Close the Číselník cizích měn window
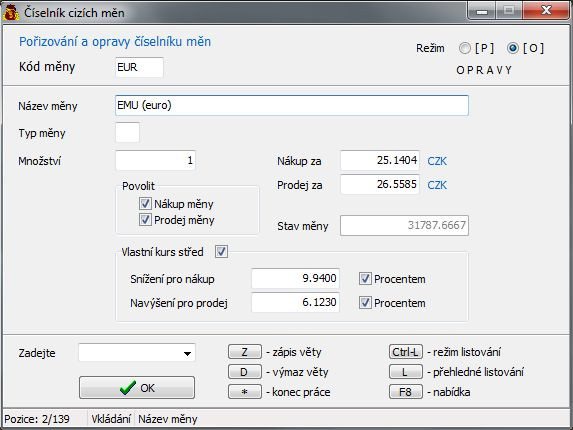The width and height of the screenshot is (573, 430). pyautogui.click(x=546, y=11)
